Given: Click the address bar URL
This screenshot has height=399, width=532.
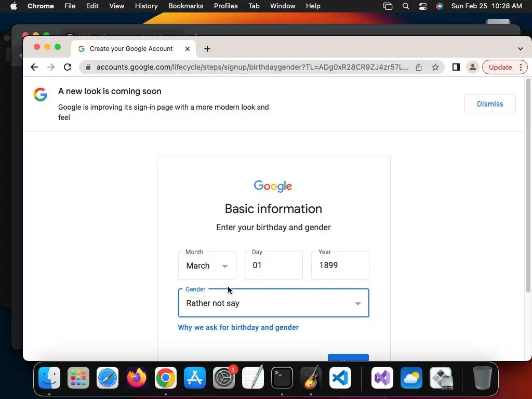Looking at the screenshot, I should pos(252,67).
